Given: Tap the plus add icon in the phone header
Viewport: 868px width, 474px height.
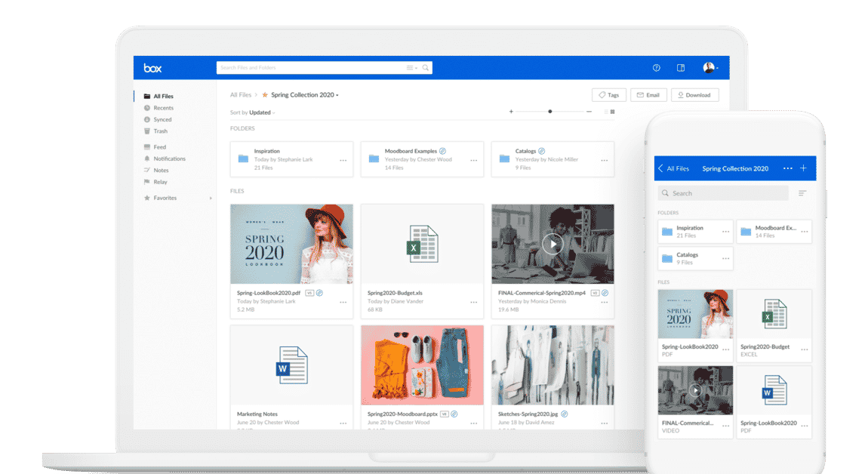Looking at the screenshot, I should [x=803, y=168].
